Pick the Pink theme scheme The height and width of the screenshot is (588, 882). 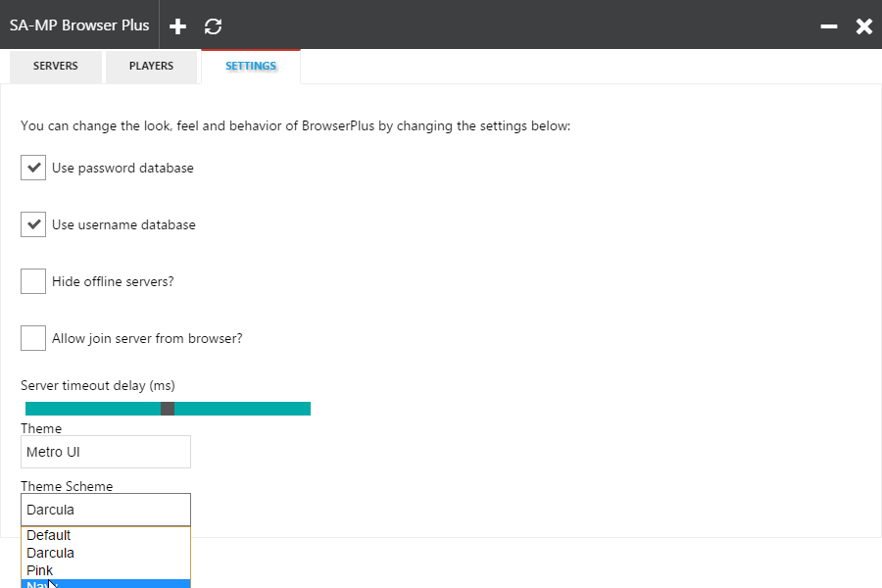pyautogui.click(x=106, y=570)
